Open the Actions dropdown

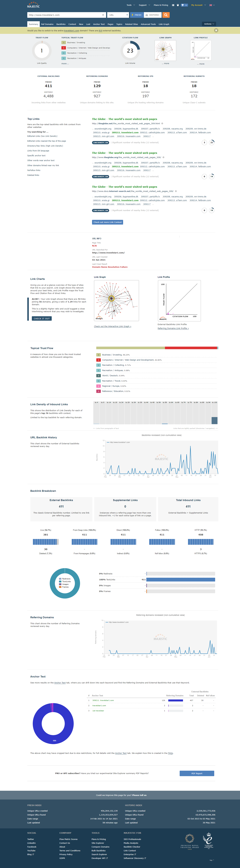click(209, 24)
